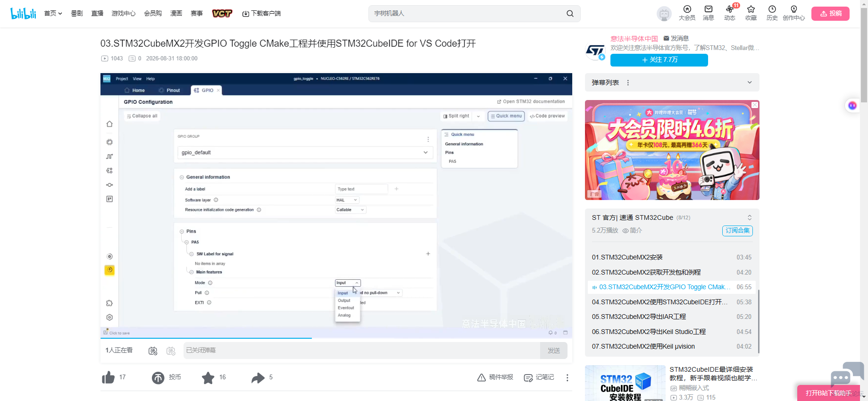Open the 动态 feed icon
Viewport: 868px width, 401px height.
[x=730, y=13]
